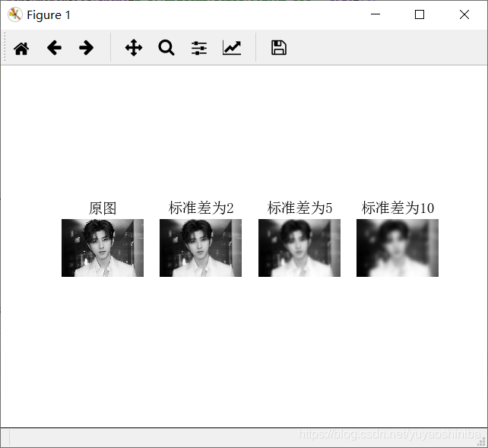The image size is (488, 448).
Task: Click the 标准差为5 title text
Action: [x=299, y=208]
